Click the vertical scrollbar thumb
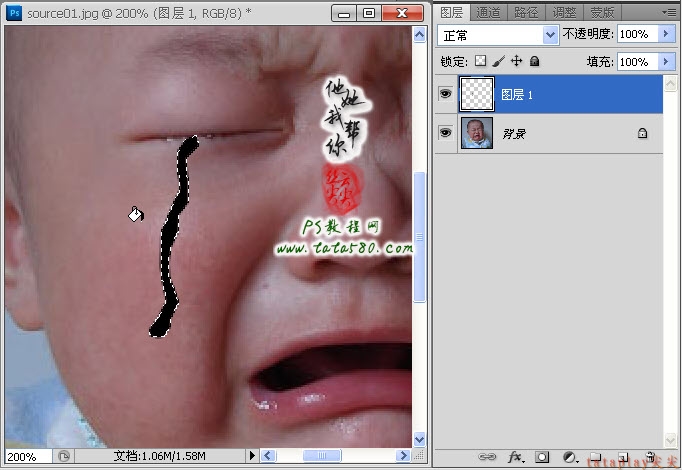 click(x=419, y=237)
